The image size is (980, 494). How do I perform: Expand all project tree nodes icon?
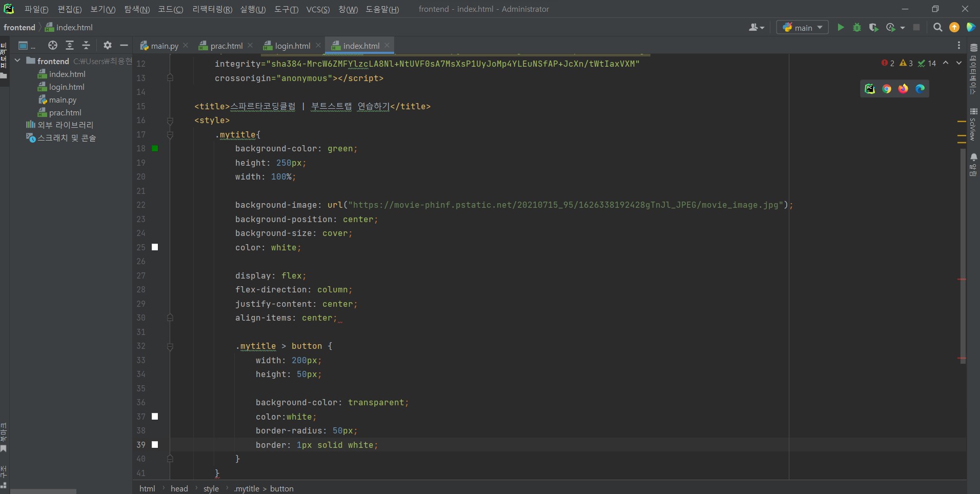click(x=70, y=45)
